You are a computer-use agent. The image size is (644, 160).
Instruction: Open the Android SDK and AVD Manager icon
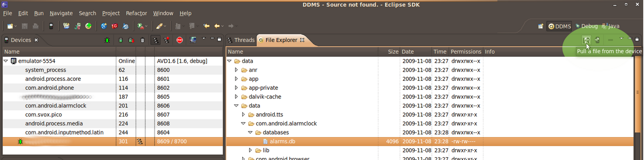pos(51,26)
